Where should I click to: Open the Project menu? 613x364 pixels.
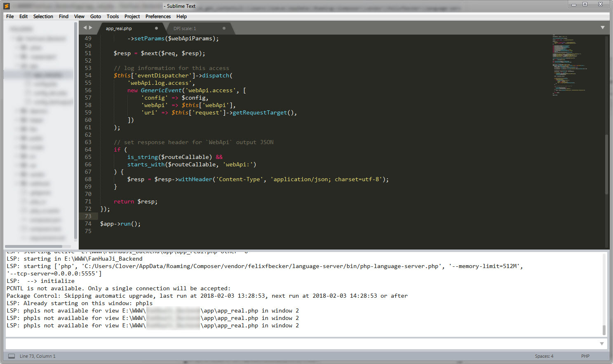pos(132,16)
